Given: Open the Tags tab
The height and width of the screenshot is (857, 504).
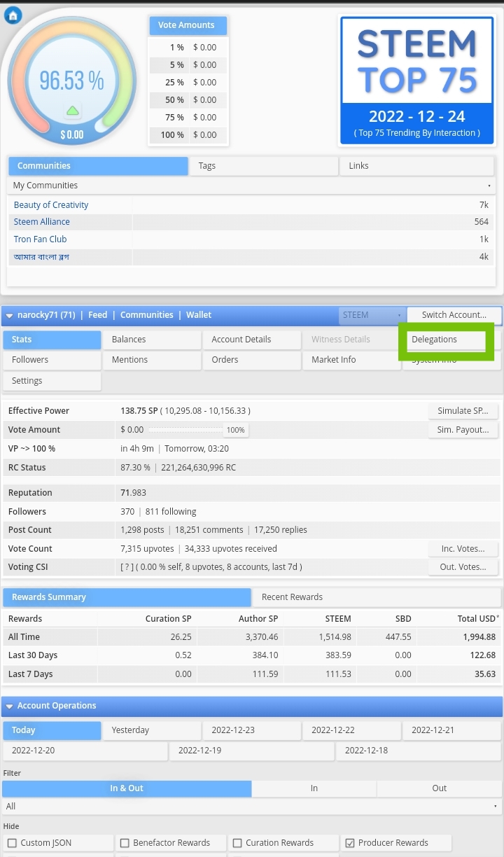Looking at the screenshot, I should tap(264, 166).
